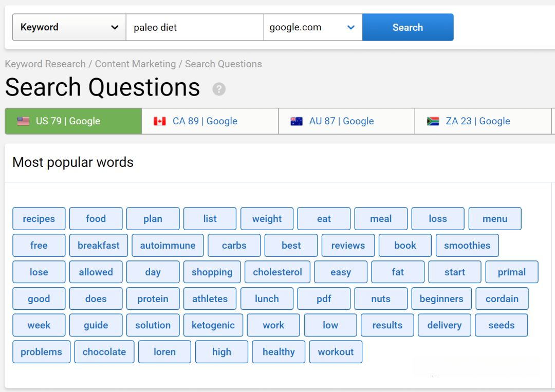Select the cholesterol word tag
The width and height of the screenshot is (555, 392).
click(x=277, y=272)
